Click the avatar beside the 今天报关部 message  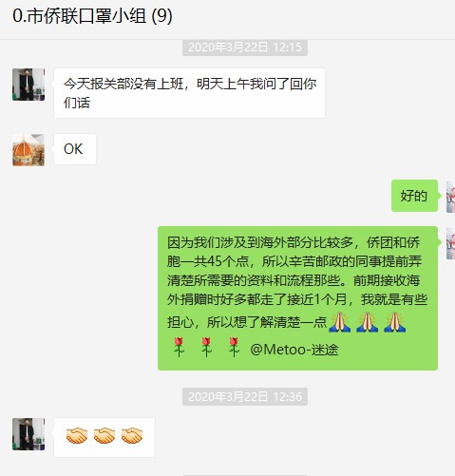(28, 85)
